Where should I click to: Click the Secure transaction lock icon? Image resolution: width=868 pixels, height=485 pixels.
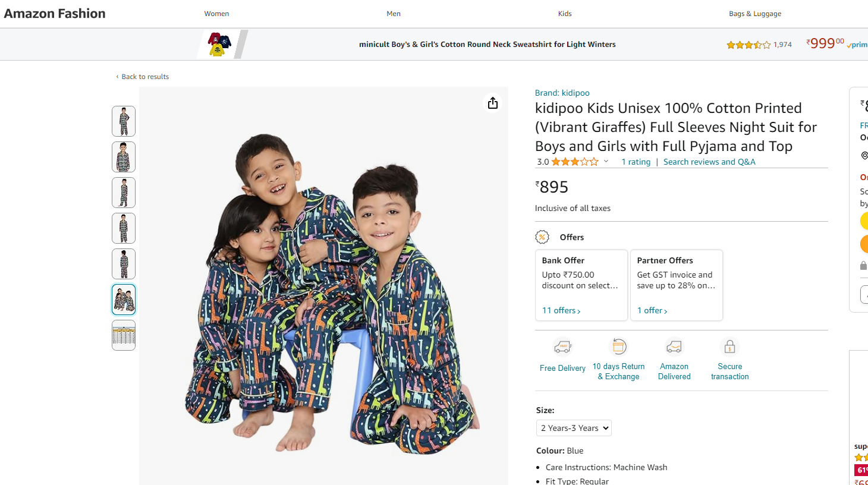pos(729,347)
